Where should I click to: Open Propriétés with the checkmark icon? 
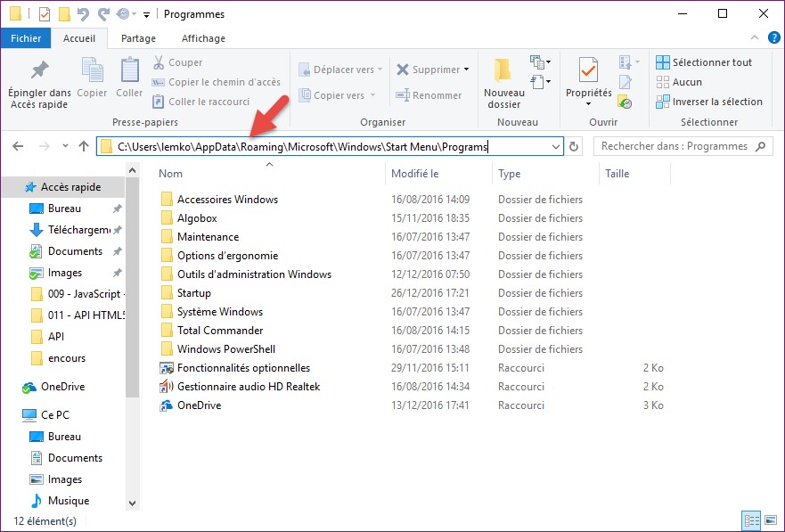tap(588, 70)
